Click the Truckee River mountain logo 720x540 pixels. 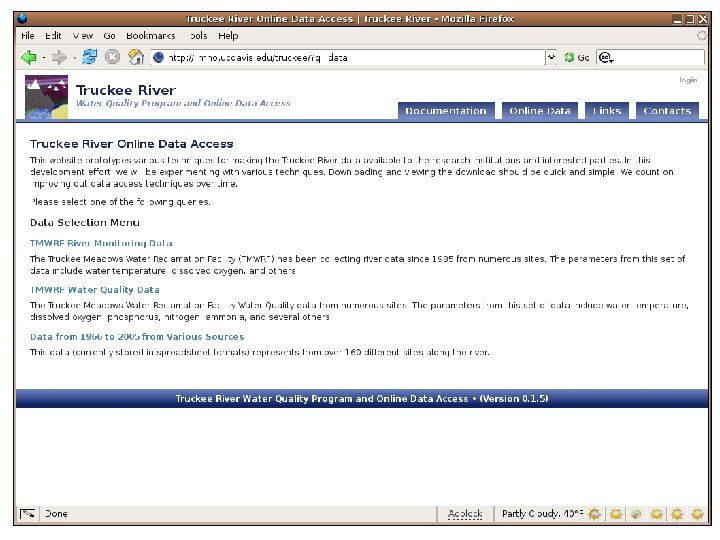point(46,97)
